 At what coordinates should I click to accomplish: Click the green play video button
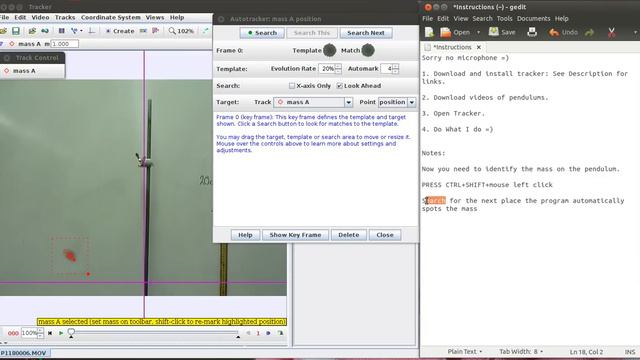61,333
